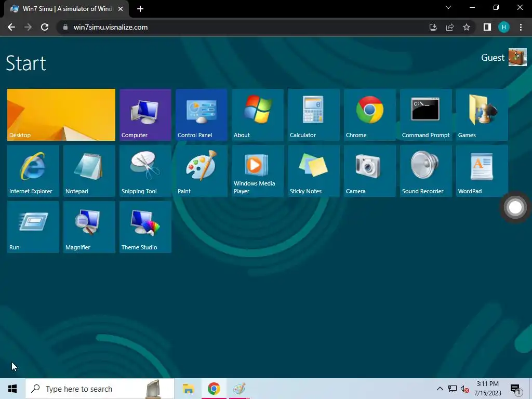The height and width of the screenshot is (399, 532).
Task: Open a new browser tab
Action: (140, 9)
